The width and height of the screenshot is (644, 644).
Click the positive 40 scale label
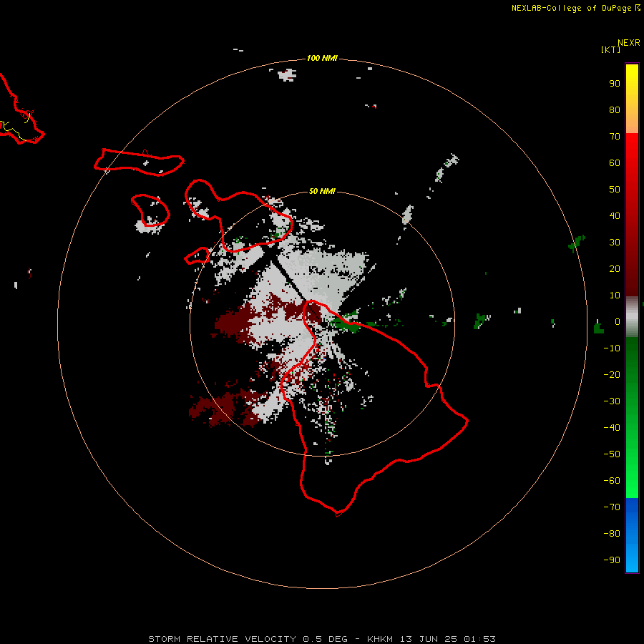coord(615,215)
